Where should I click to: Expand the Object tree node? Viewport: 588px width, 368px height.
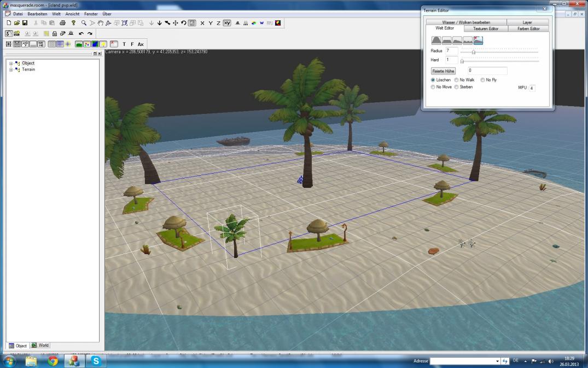[x=11, y=64]
